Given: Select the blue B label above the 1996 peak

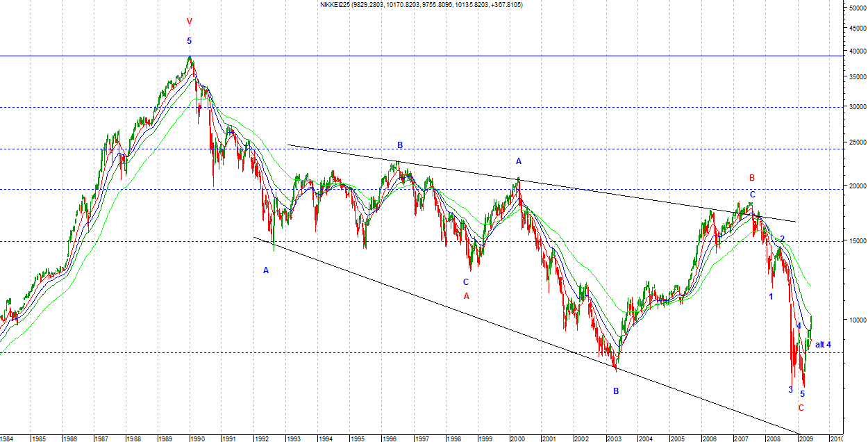Looking at the screenshot, I should pyautogui.click(x=400, y=145).
